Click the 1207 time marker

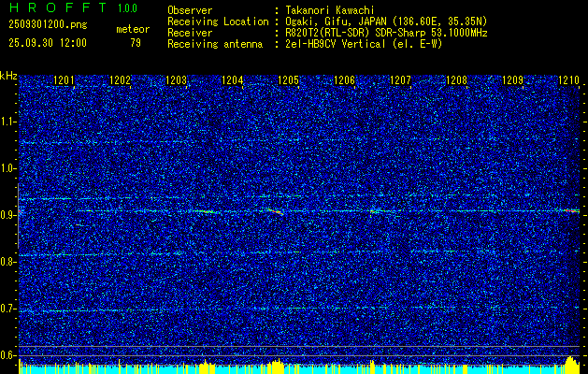coord(400,79)
